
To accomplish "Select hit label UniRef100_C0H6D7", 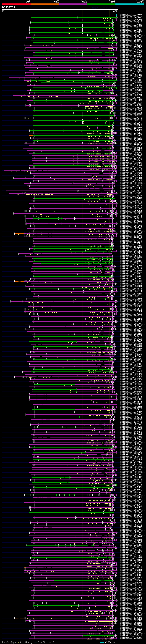I will point(131,349).
